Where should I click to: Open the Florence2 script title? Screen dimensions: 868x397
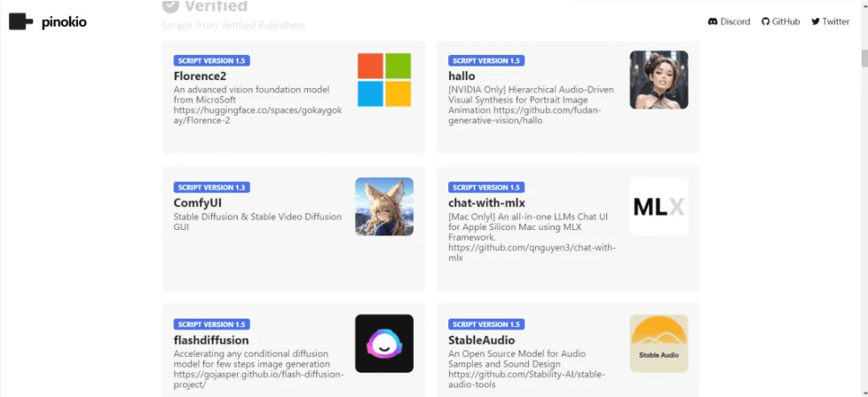(x=200, y=75)
